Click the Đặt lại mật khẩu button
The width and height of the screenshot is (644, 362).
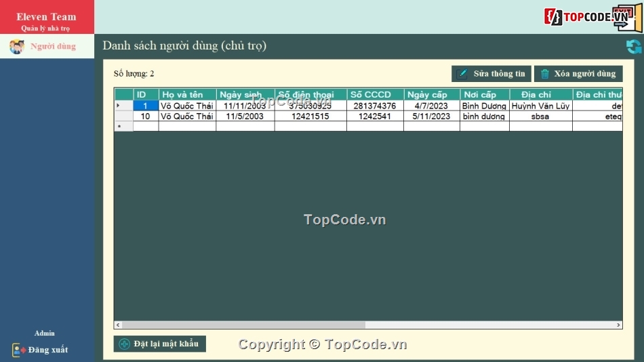160,344
